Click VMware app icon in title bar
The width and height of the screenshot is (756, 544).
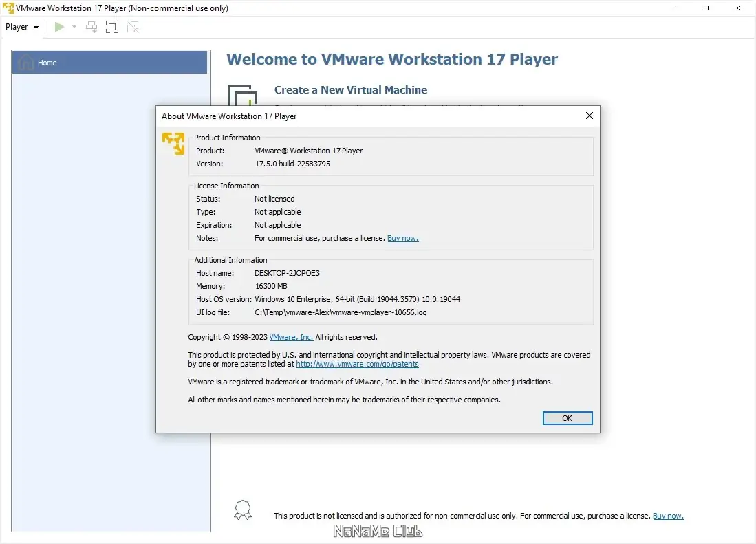pos(8,8)
